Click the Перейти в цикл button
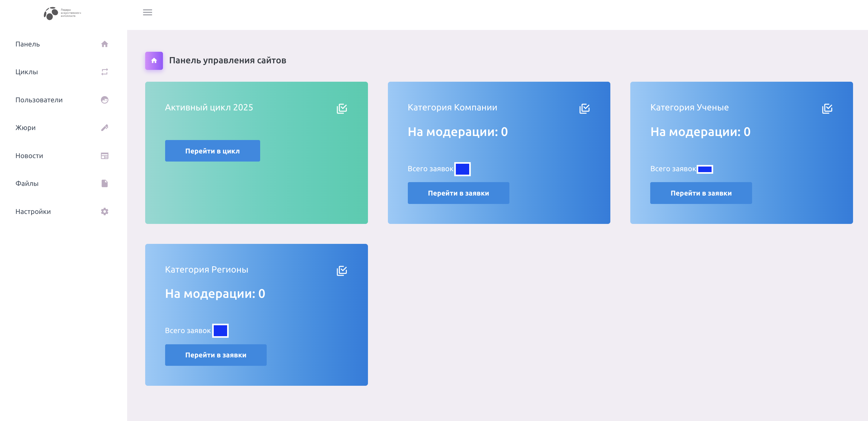 tap(212, 151)
